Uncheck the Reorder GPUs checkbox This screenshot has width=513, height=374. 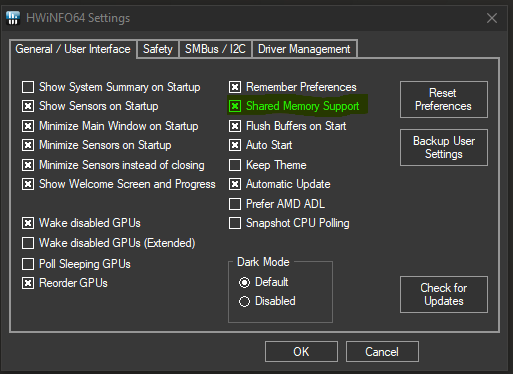point(28,283)
